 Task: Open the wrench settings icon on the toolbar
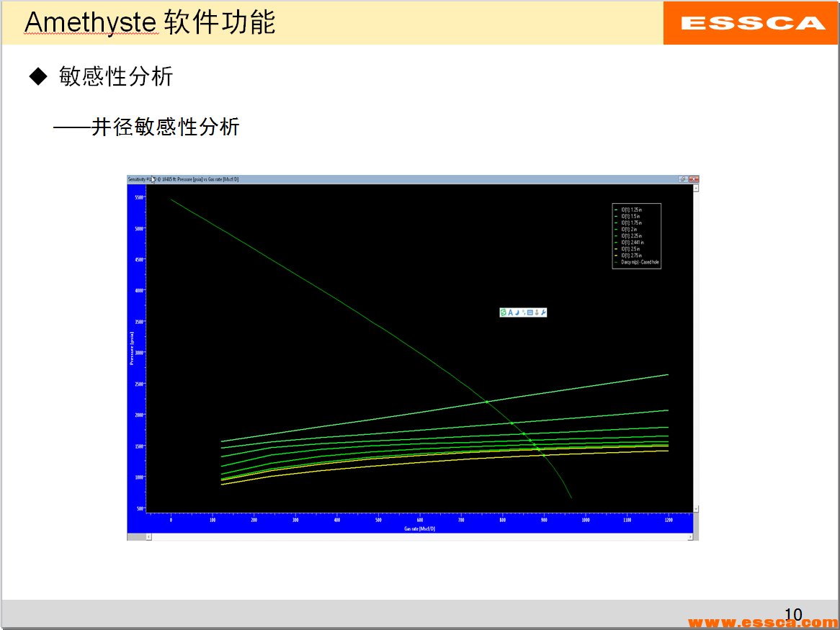click(543, 312)
